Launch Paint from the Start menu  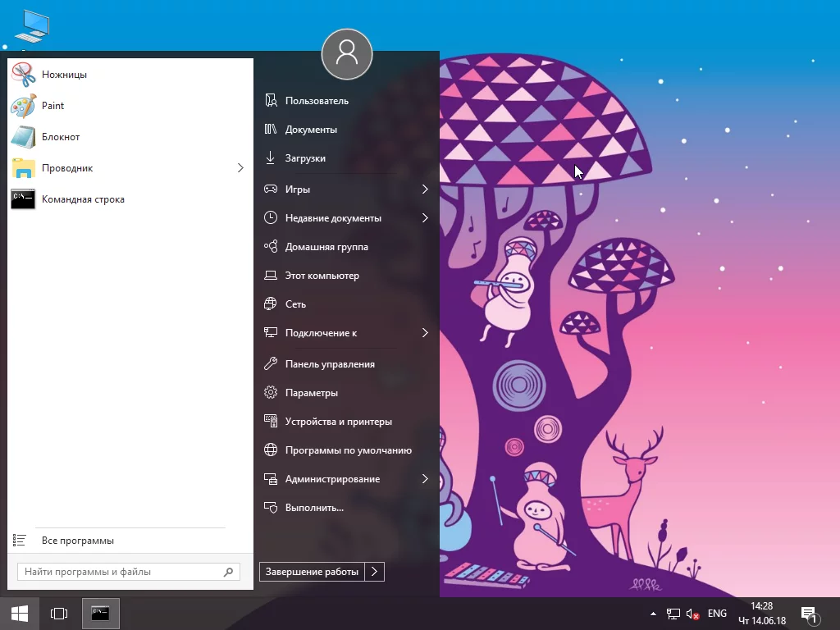click(x=52, y=105)
